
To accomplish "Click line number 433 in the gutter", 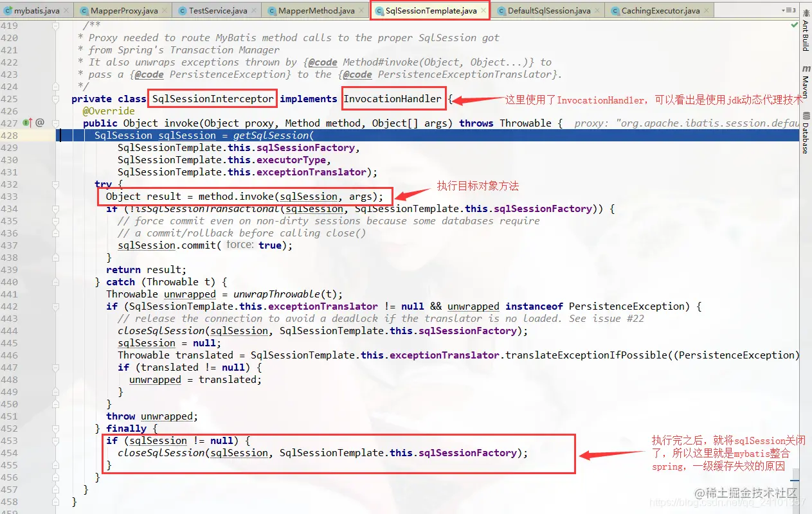I will [x=10, y=197].
